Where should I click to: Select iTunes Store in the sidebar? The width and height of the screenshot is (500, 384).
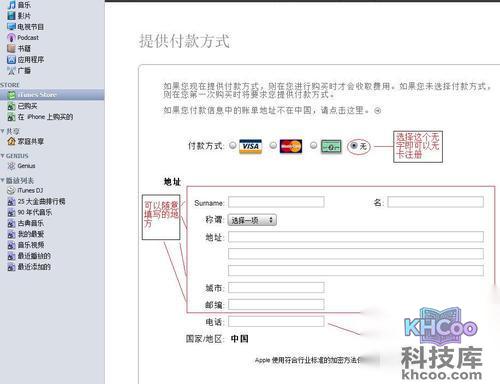[x=52, y=95]
